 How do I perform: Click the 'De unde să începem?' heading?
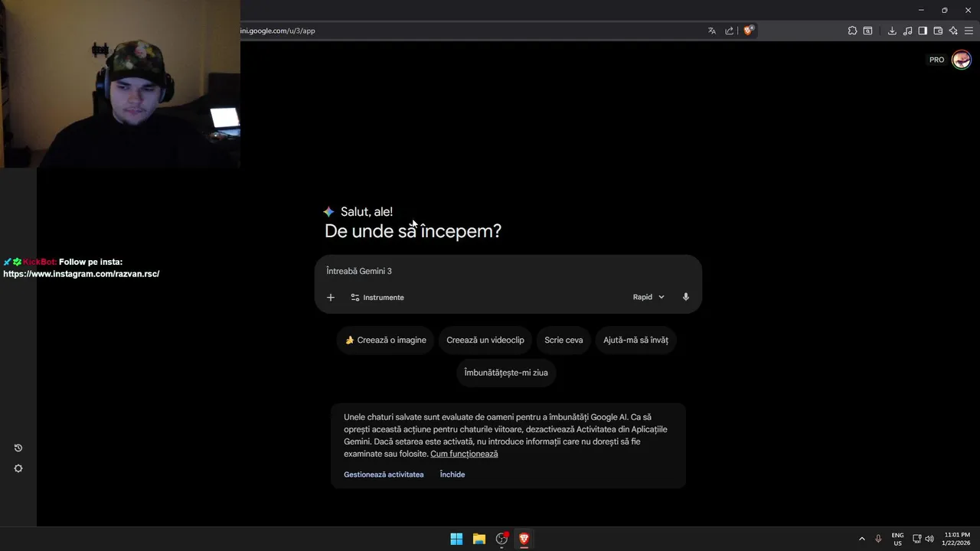pyautogui.click(x=413, y=231)
